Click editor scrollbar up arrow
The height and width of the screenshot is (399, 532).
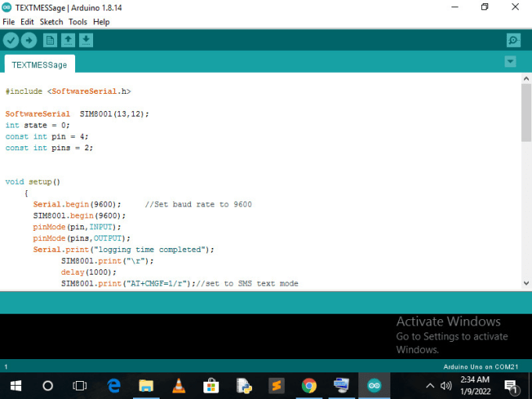coord(527,79)
